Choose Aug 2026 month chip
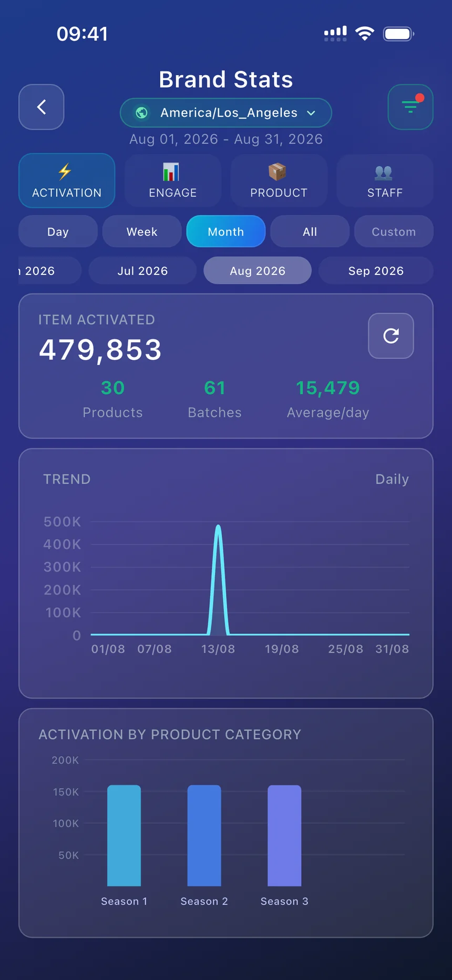 click(x=258, y=271)
